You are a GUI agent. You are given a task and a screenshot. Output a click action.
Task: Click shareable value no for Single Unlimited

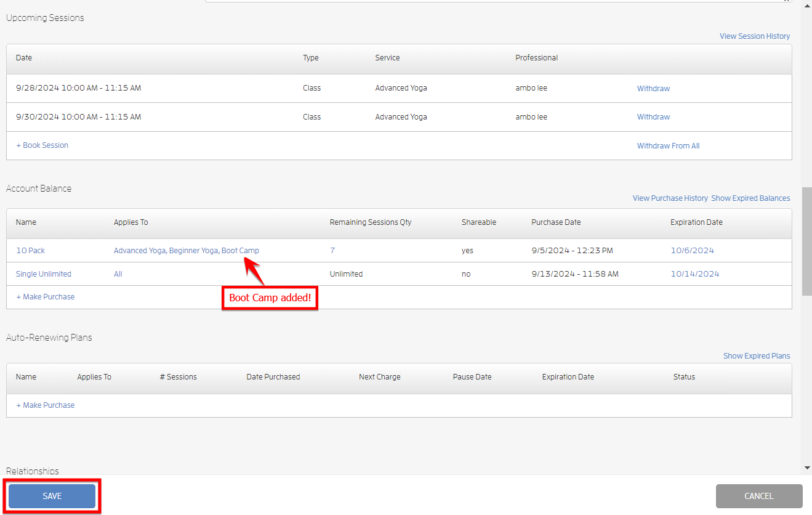[x=466, y=274]
